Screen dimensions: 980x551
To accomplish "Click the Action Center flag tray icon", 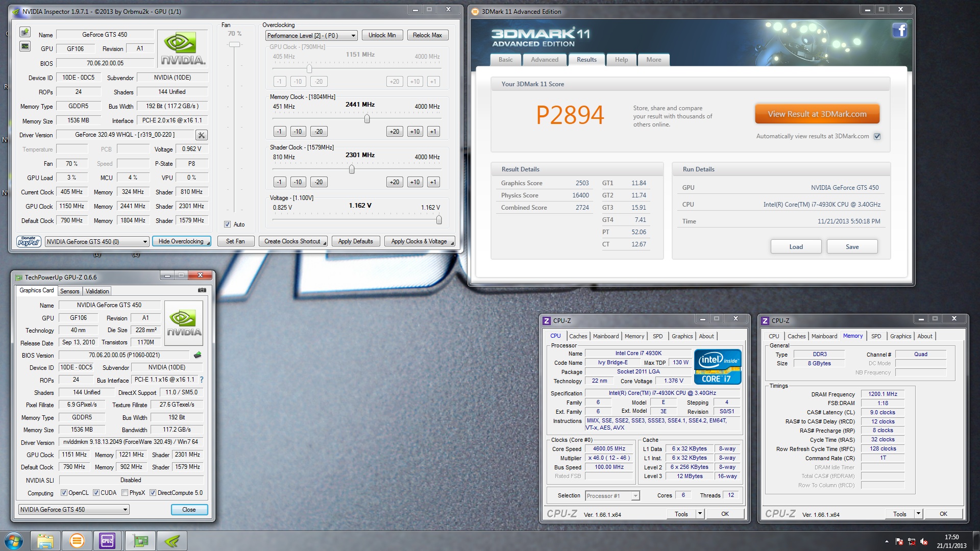I will pos(899,541).
